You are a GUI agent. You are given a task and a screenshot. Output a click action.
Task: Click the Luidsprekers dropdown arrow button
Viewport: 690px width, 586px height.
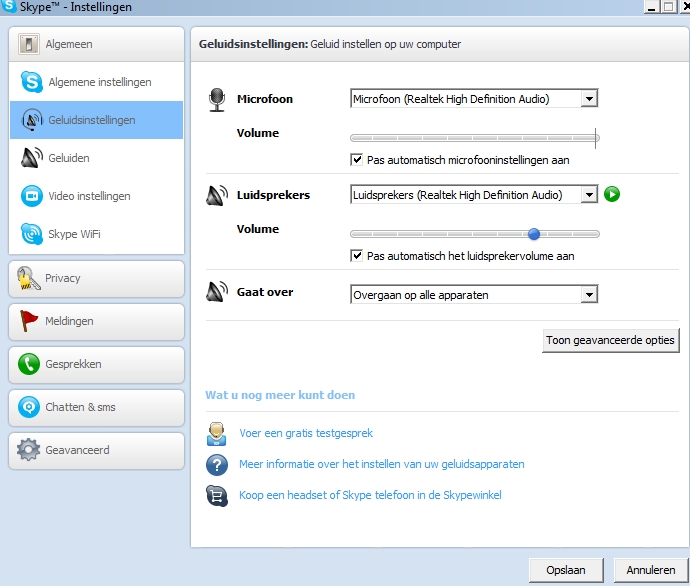coord(589,194)
